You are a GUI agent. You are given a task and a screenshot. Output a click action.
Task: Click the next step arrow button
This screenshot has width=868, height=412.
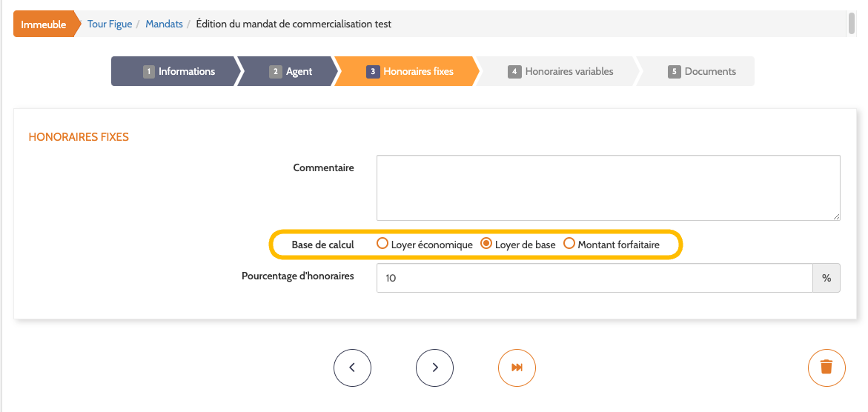(434, 368)
